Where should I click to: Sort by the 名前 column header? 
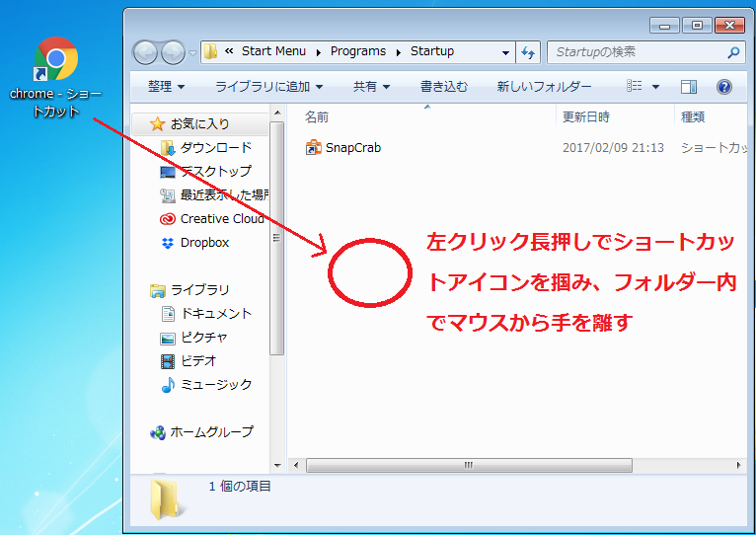[316, 116]
